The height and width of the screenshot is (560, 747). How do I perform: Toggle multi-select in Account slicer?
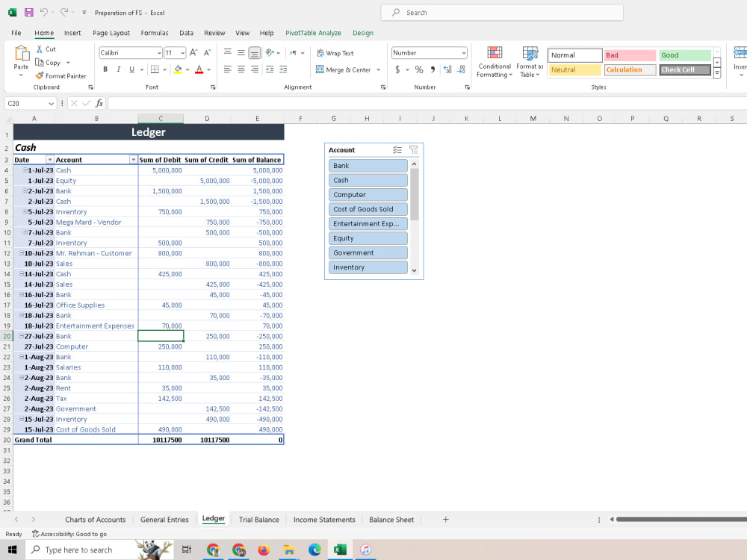[397, 150]
